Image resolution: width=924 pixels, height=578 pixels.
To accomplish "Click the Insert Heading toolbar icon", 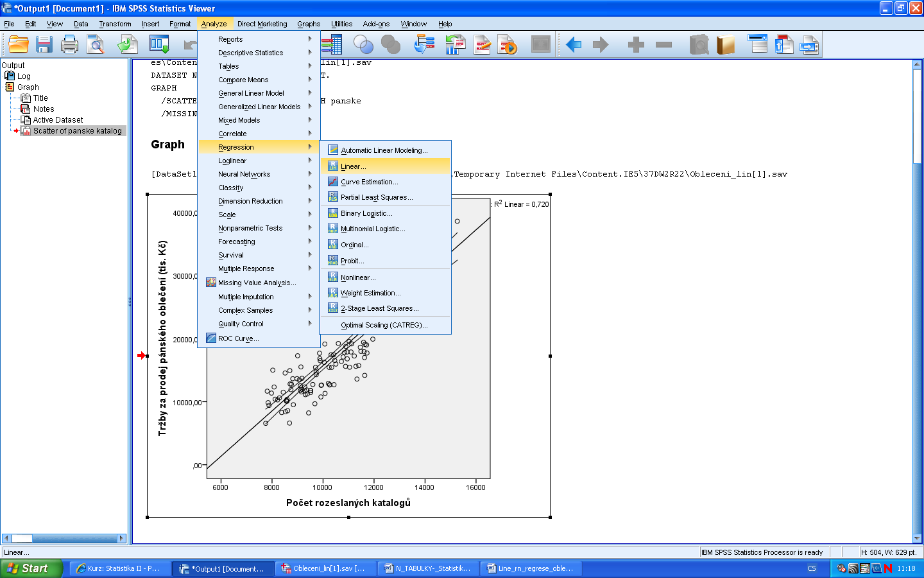I will tap(758, 44).
